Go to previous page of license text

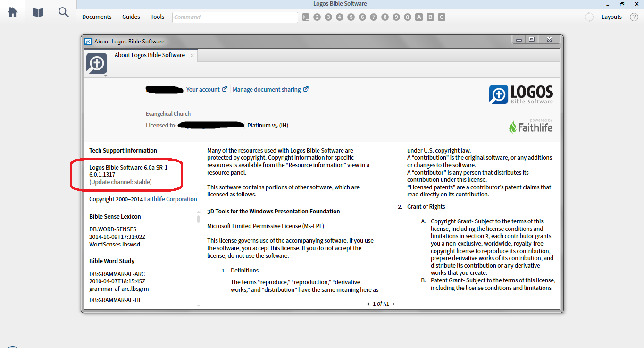(368, 304)
